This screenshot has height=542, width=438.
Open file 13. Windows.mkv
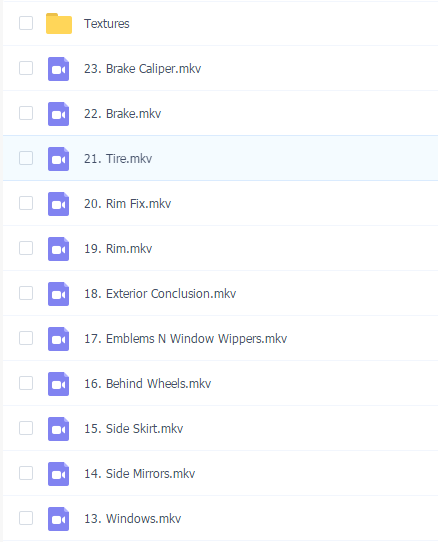click(133, 518)
